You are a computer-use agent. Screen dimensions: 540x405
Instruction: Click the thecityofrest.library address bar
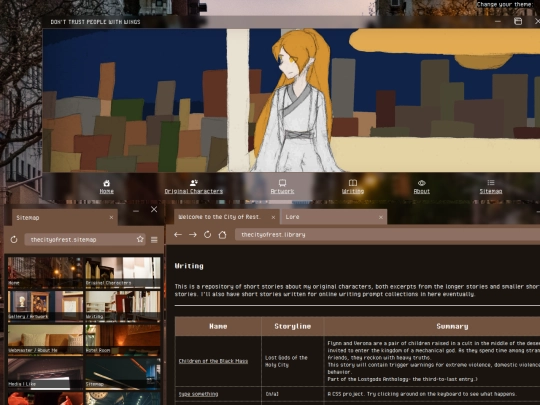tap(387, 235)
